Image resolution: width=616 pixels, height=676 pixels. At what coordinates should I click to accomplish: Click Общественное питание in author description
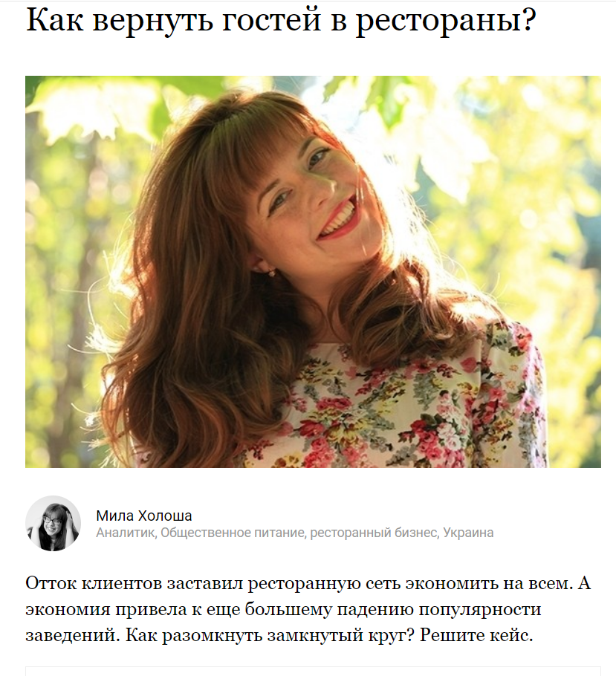click(x=233, y=533)
